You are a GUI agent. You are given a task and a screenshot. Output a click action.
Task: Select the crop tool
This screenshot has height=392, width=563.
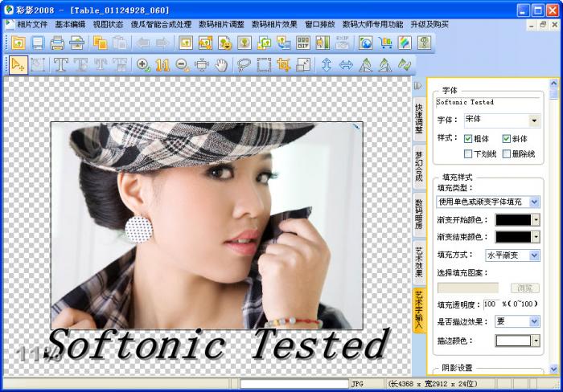(284, 65)
